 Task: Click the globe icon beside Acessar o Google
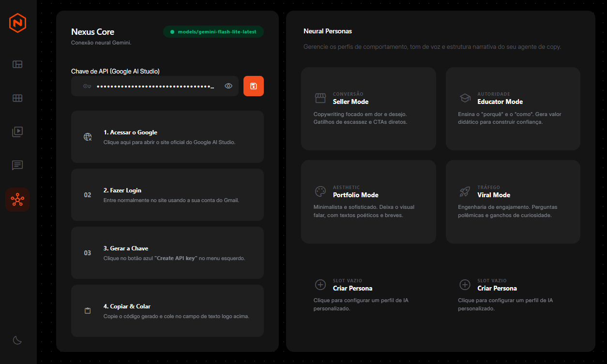click(88, 137)
